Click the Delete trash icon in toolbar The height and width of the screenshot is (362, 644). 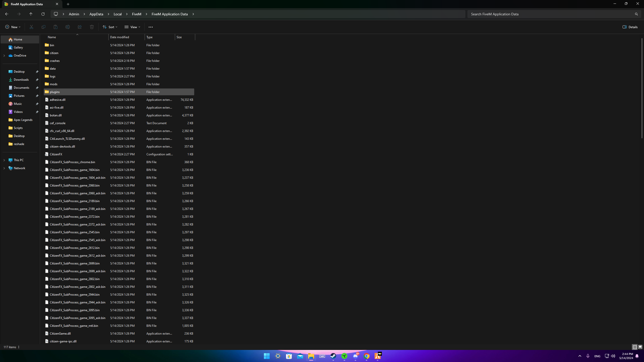92,27
